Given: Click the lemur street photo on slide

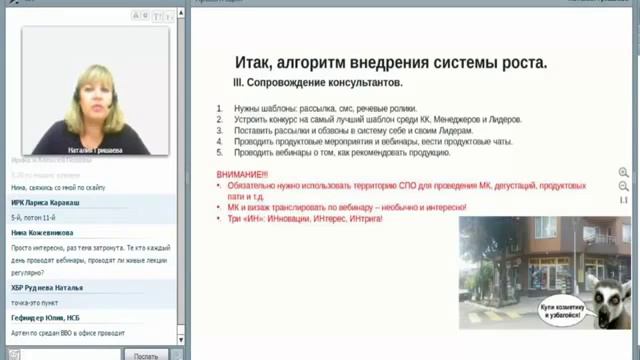Looking at the screenshot, I should (x=545, y=272).
